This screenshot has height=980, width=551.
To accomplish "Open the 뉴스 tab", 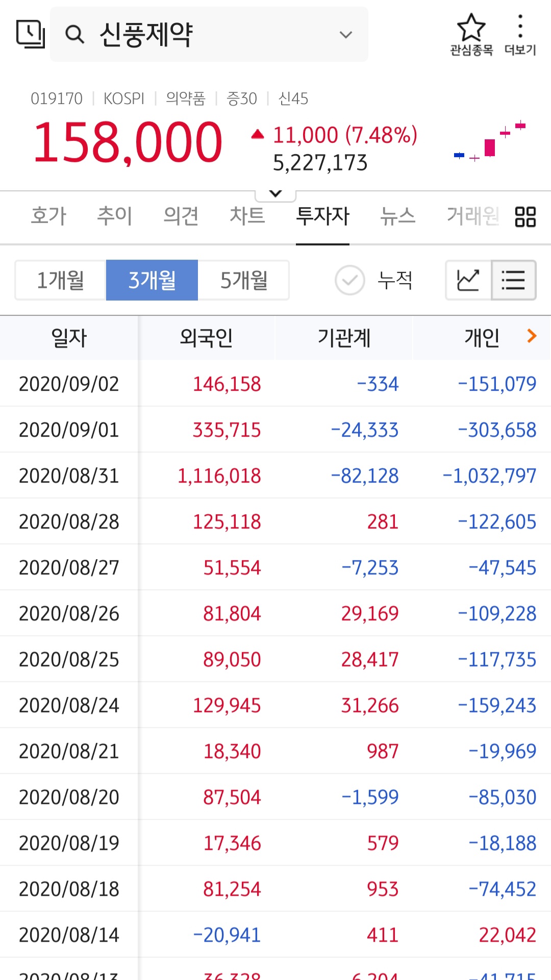I will coord(397,216).
